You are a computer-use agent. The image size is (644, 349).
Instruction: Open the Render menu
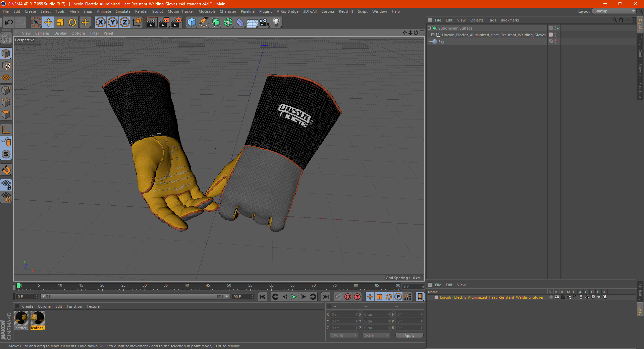[141, 11]
